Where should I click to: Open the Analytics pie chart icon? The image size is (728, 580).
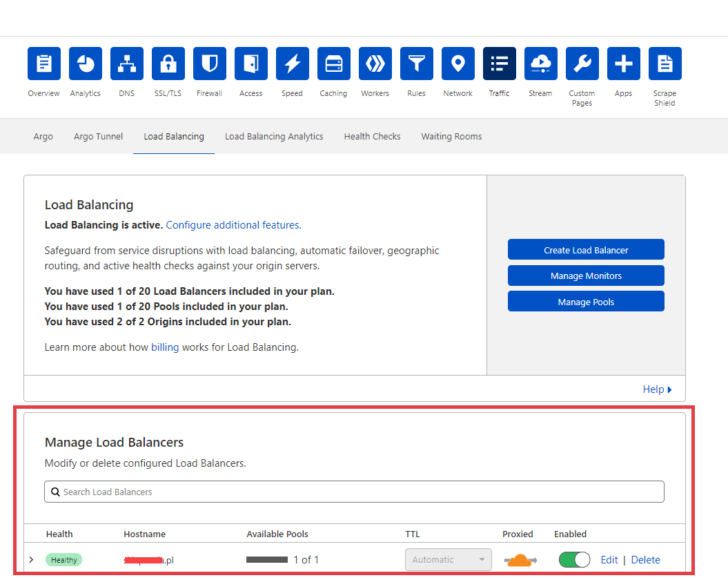(86, 64)
